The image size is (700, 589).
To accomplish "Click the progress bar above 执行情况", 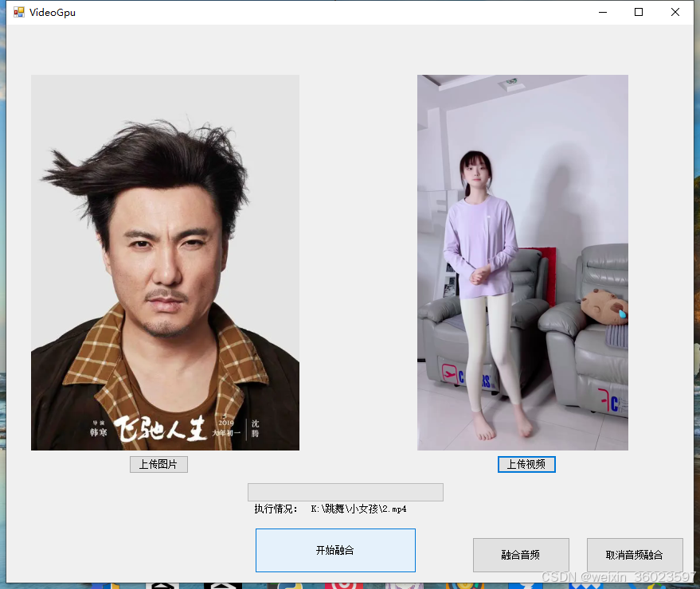I will 346,492.
